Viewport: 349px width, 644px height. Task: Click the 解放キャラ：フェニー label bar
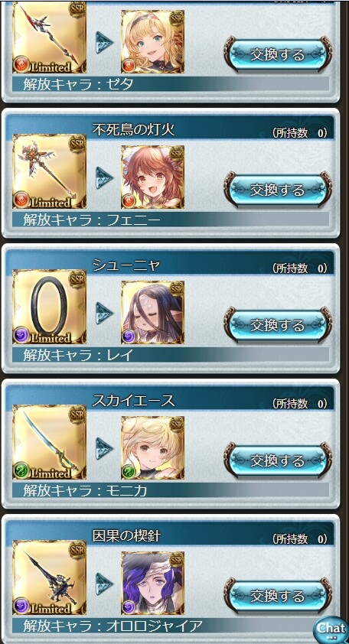pyautogui.click(x=171, y=220)
